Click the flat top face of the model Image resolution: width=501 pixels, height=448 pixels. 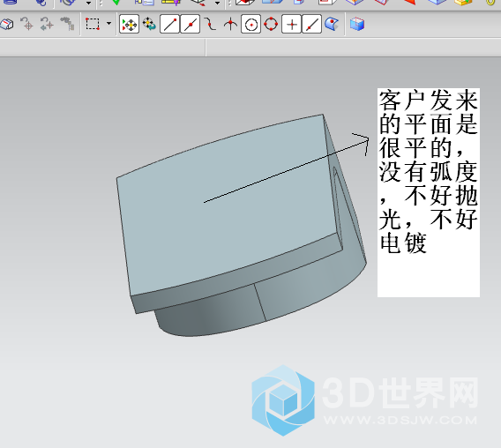pyautogui.click(x=224, y=205)
